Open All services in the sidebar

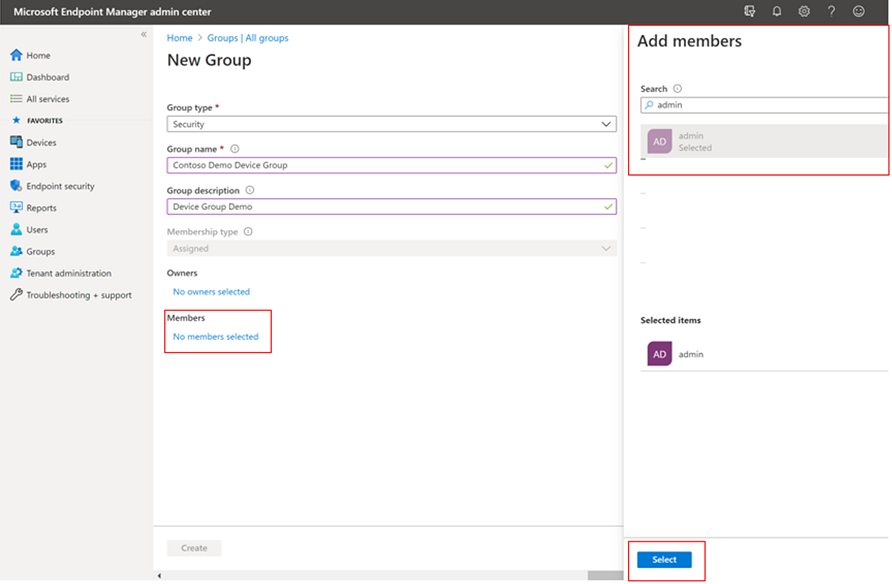48,99
